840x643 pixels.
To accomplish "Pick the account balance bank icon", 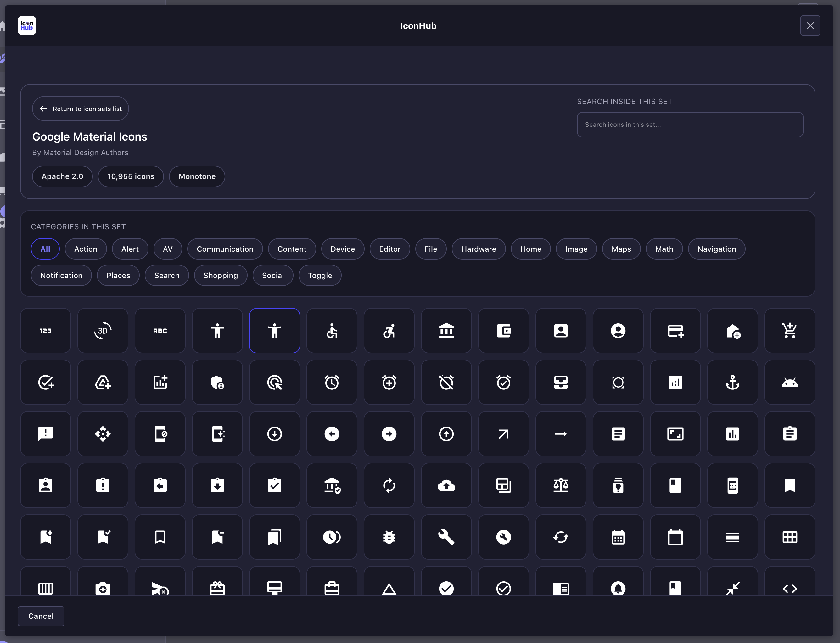I will pos(446,331).
